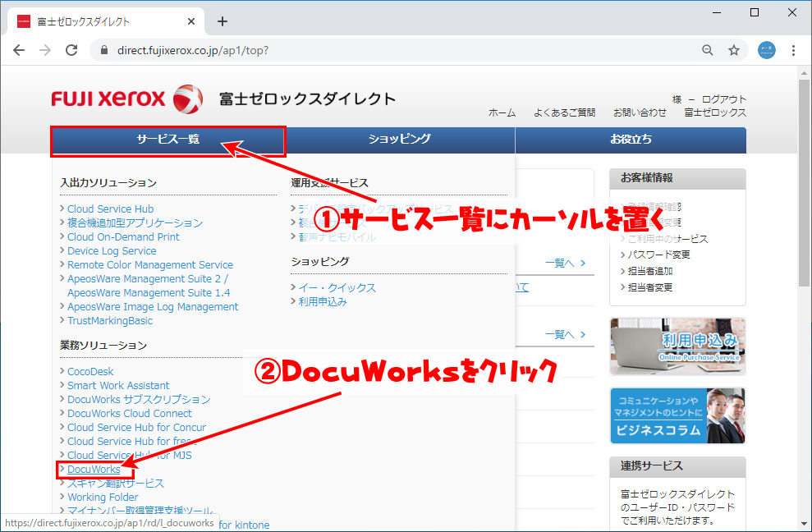Screen dimensions: 812x532
Task: Open Cloud Service Hub for MJS link
Action: pos(130,456)
